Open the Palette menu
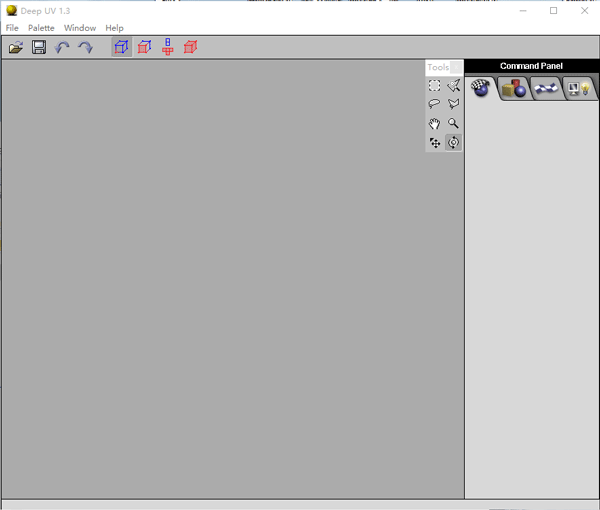Image resolution: width=600 pixels, height=510 pixels. point(41,28)
